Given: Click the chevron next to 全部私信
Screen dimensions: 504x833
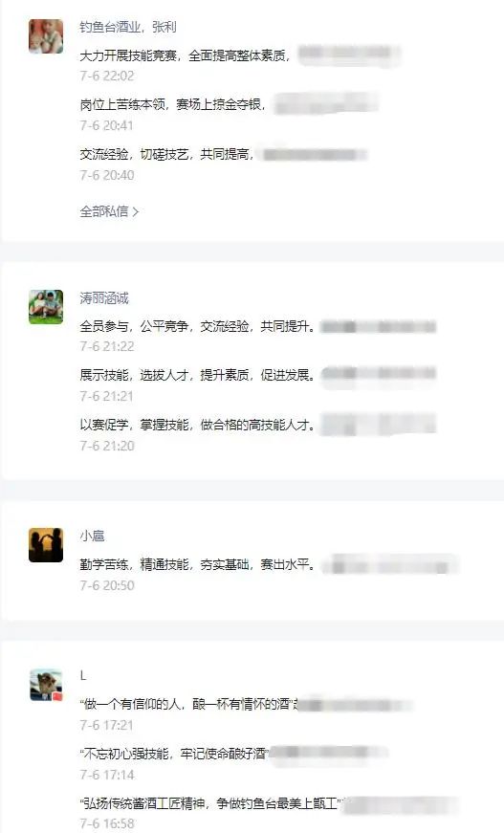Looking at the screenshot, I should (135, 211).
